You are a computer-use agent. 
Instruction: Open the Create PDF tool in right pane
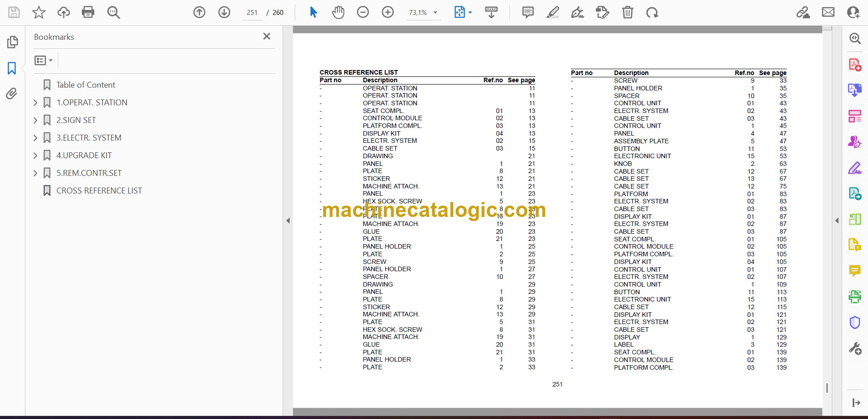click(x=855, y=65)
